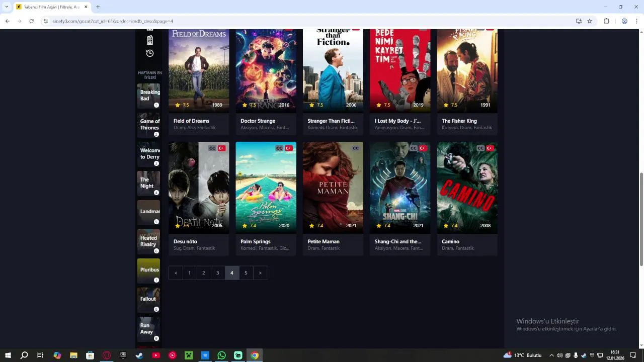
Task: Open Welcome to Derry in weekly list
Action: (x=148, y=154)
